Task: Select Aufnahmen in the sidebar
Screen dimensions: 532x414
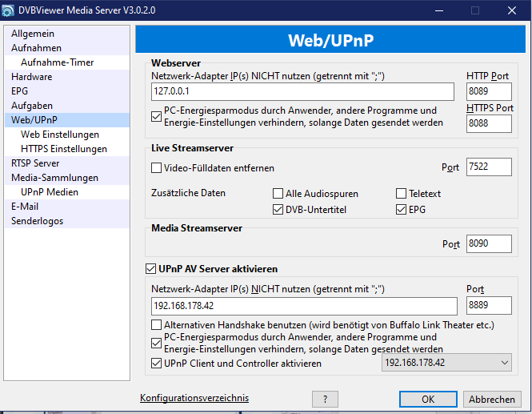Action: point(67,48)
